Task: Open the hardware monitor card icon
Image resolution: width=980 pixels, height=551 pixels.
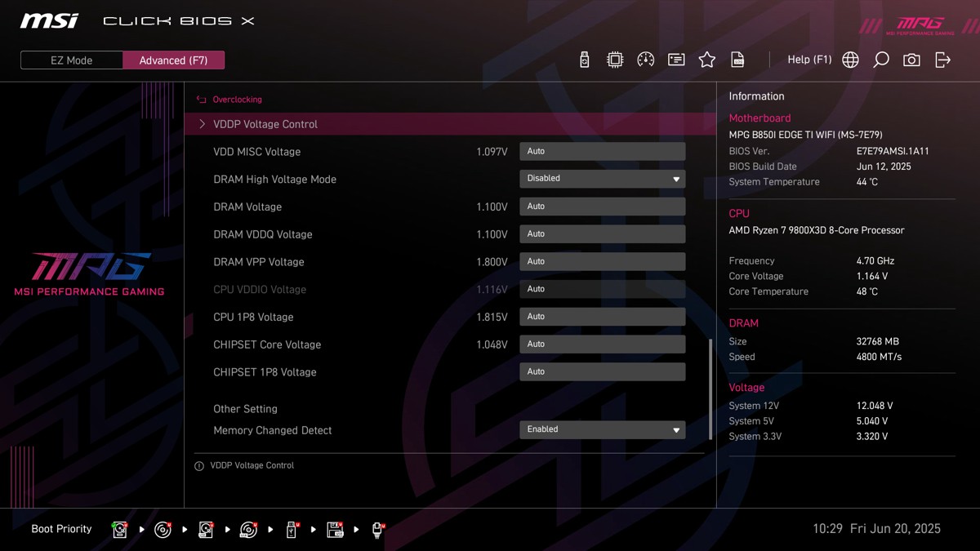Action: click(x=676, y=60)
